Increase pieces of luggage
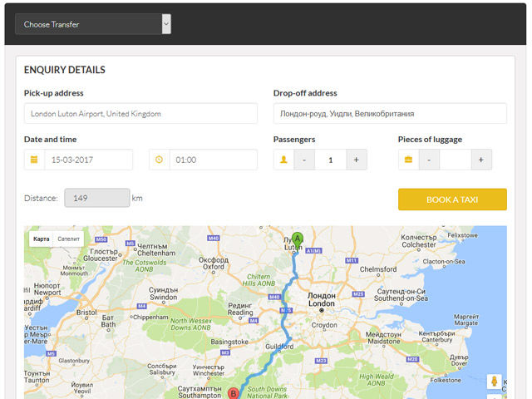Viewport: 532px width, 399px height. 481,160
